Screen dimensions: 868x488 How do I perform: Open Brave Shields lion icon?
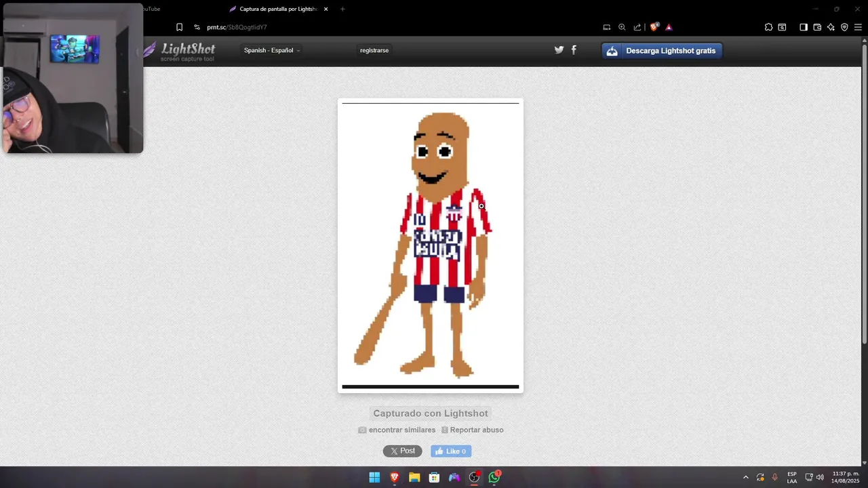click(654, 27)
